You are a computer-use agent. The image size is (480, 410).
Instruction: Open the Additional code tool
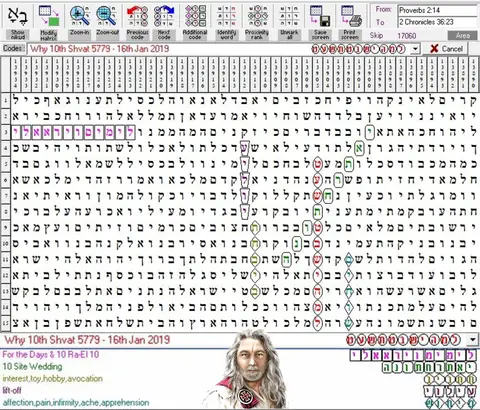point(195,16)
